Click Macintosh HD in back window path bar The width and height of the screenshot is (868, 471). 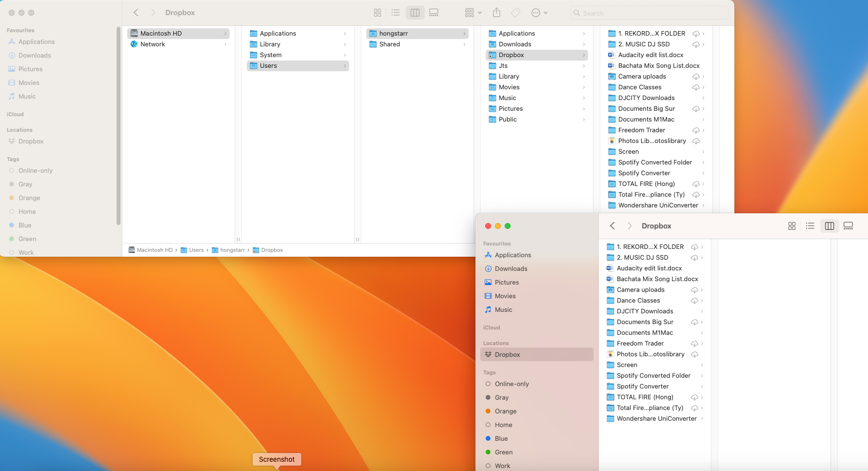(x=151, y=250)
